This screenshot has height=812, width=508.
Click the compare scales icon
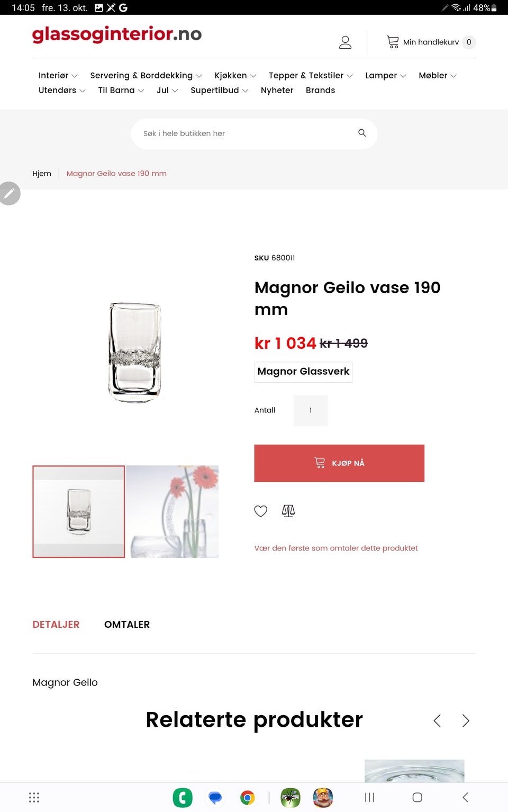click(288, 511)
